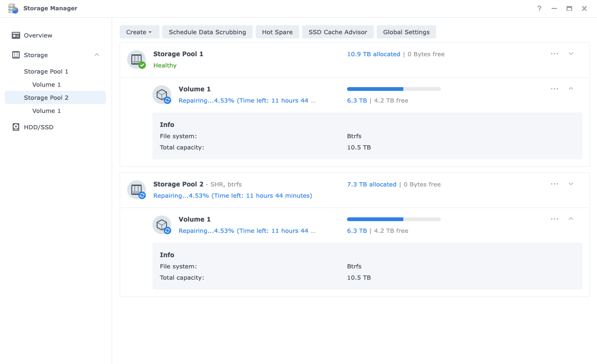Select Volume 1 under Storage Pool 1 in sidebar
The height and width of the screenshot is (364, 597).
pyautogui.click(x=46, y=84)
